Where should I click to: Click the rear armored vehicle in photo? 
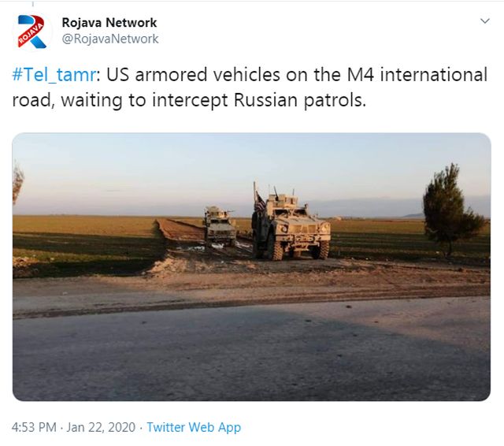pos(220,226)
